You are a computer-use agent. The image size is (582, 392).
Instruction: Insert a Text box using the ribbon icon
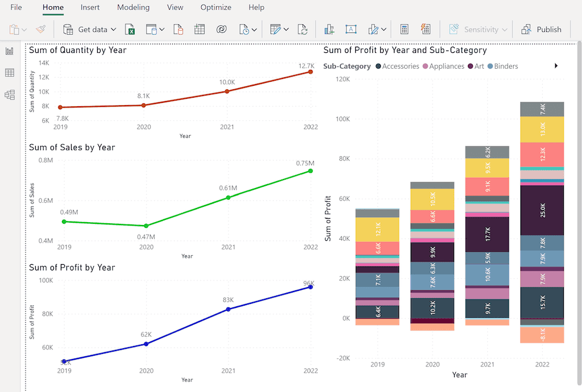tap(351, 28)
